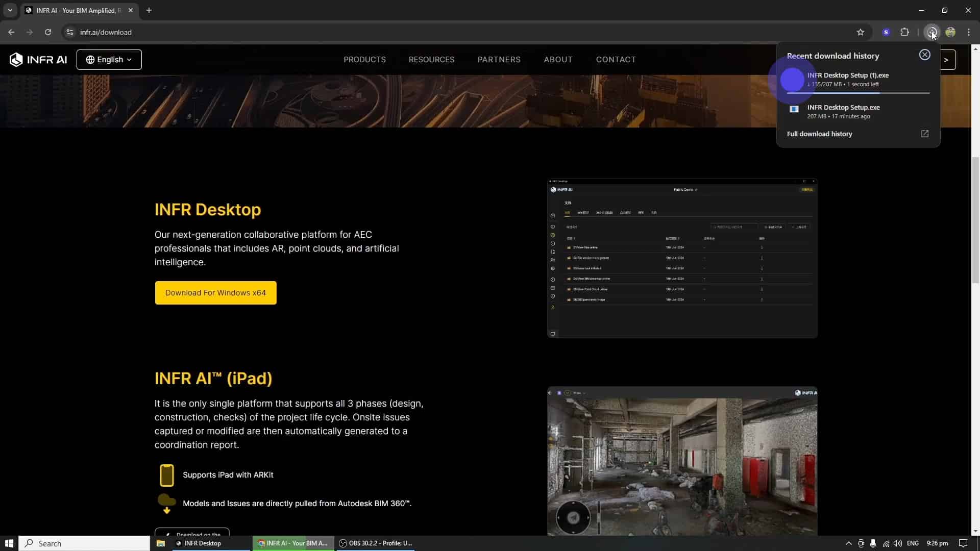Click the yellow iPad ARKit icon
Viewport: 980px width, 551px height.
[x=167, y=475]
